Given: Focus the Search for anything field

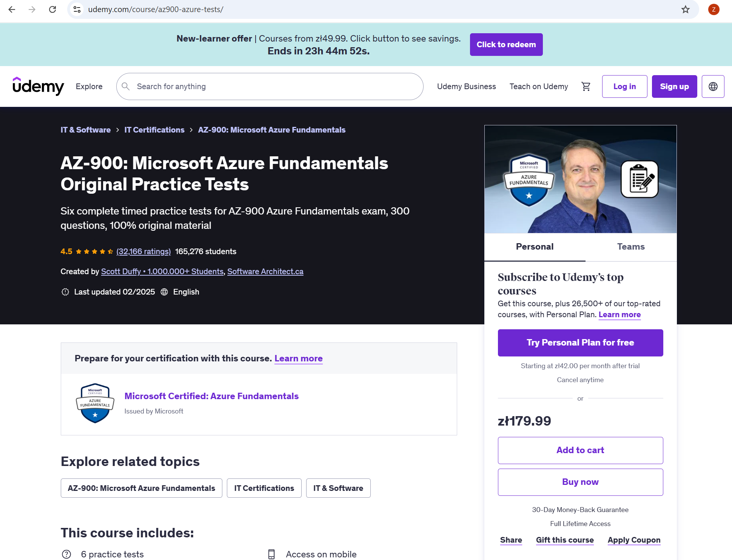Looking at the screenshot, I should 270,86.
